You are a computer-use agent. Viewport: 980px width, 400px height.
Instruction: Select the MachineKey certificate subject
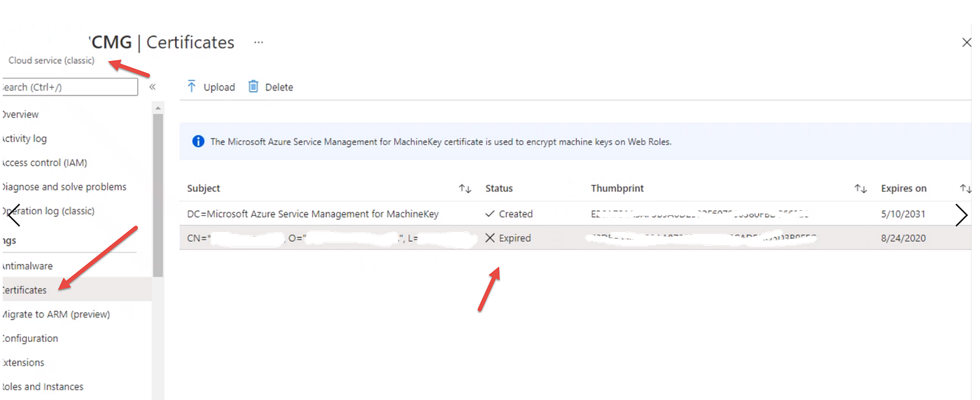(x=313, y=214)
